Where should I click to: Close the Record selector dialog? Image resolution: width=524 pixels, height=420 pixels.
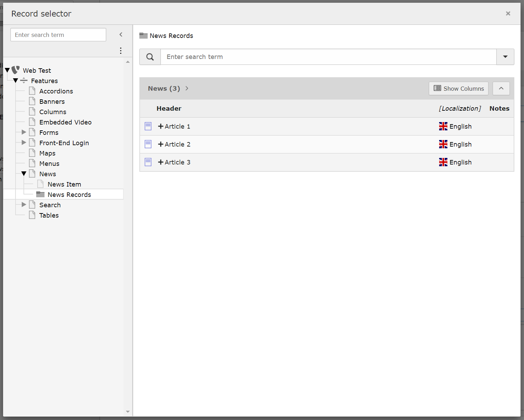click(x=508, y=13)
